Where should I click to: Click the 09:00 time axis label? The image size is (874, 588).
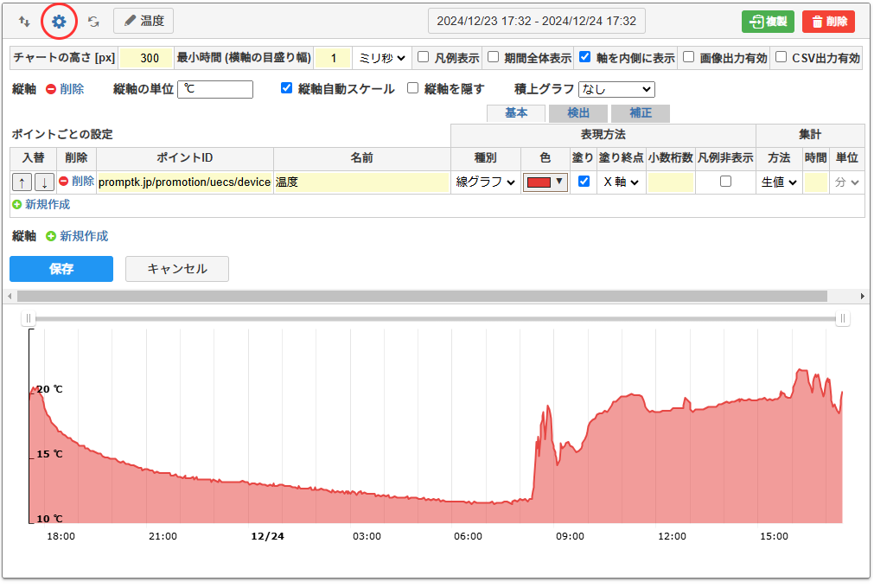[570, 536]
